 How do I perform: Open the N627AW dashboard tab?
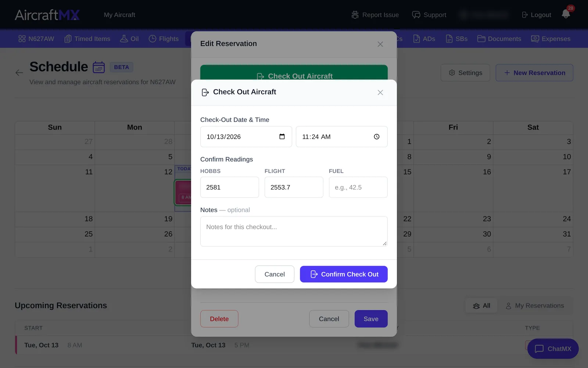(36, 39)
